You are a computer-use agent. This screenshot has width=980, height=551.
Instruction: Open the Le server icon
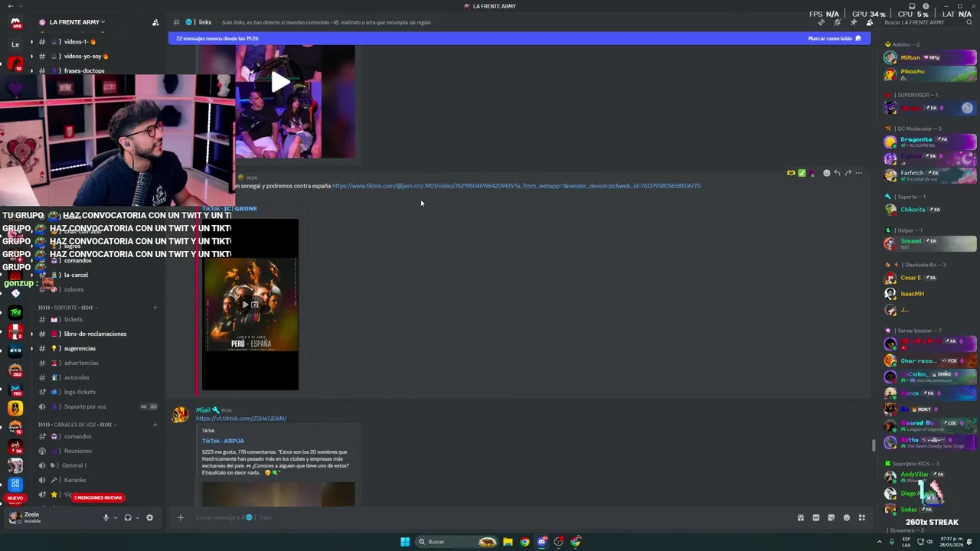point(15,44)
